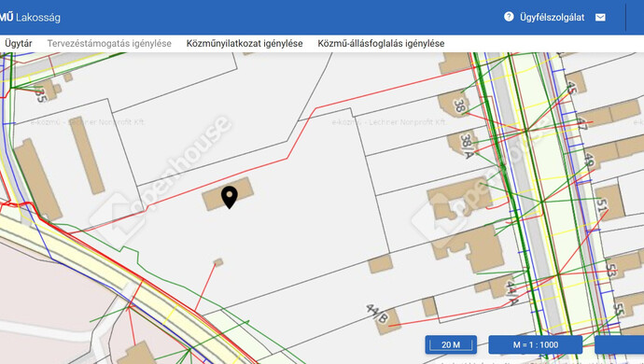Click house number 53 label
Image resolution: width=644 pixels, height=364 pixels.
(x=610, y=271)
